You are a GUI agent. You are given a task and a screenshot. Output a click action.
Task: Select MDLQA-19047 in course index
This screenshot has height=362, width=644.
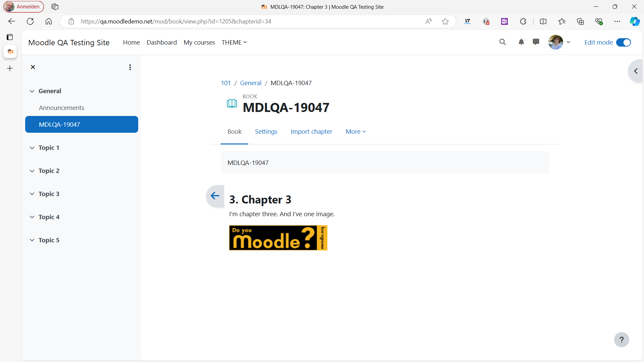point(82,124)
